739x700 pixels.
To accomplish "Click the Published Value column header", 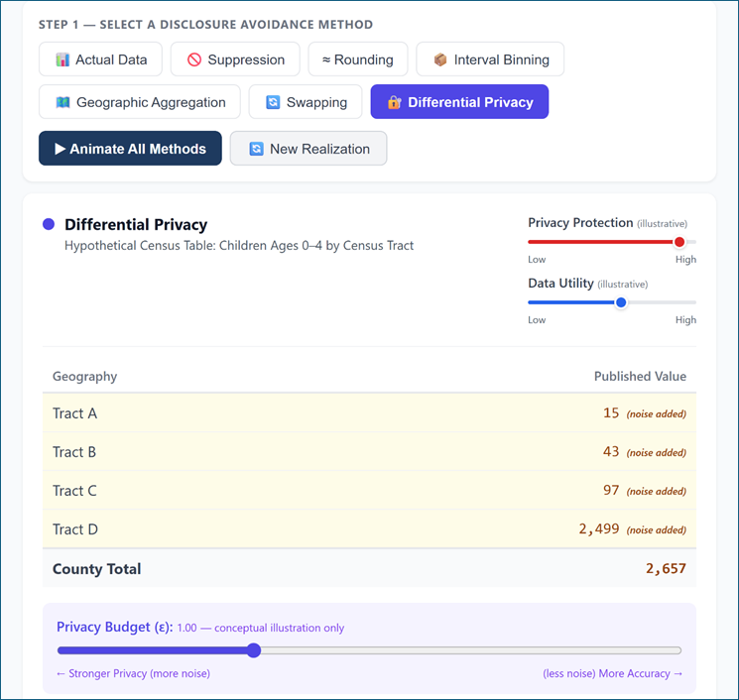I will (x=640, y=377).
